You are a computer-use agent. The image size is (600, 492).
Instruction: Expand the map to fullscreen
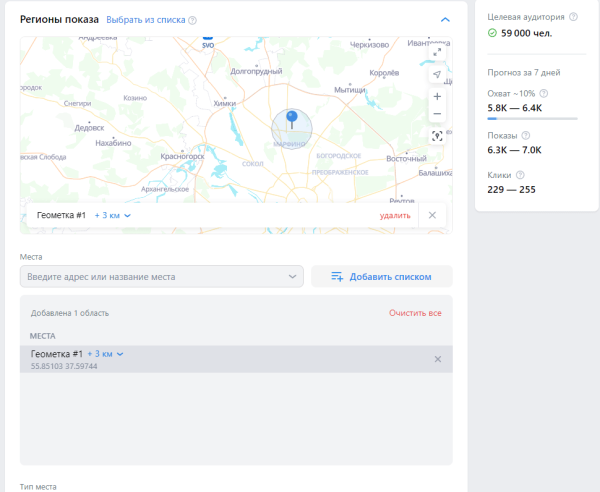pos(437,50)
